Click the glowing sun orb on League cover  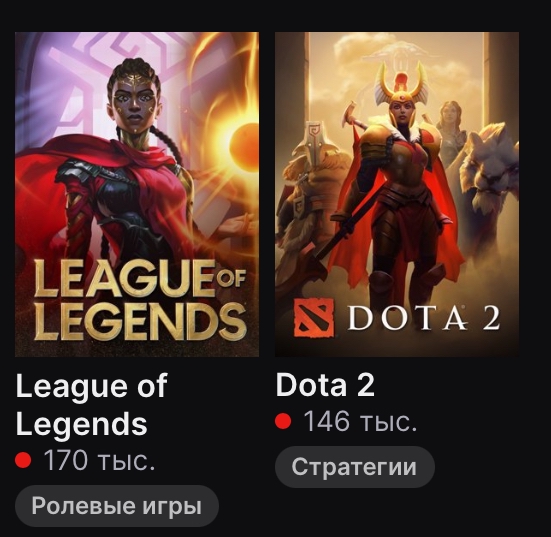point(244,144)
